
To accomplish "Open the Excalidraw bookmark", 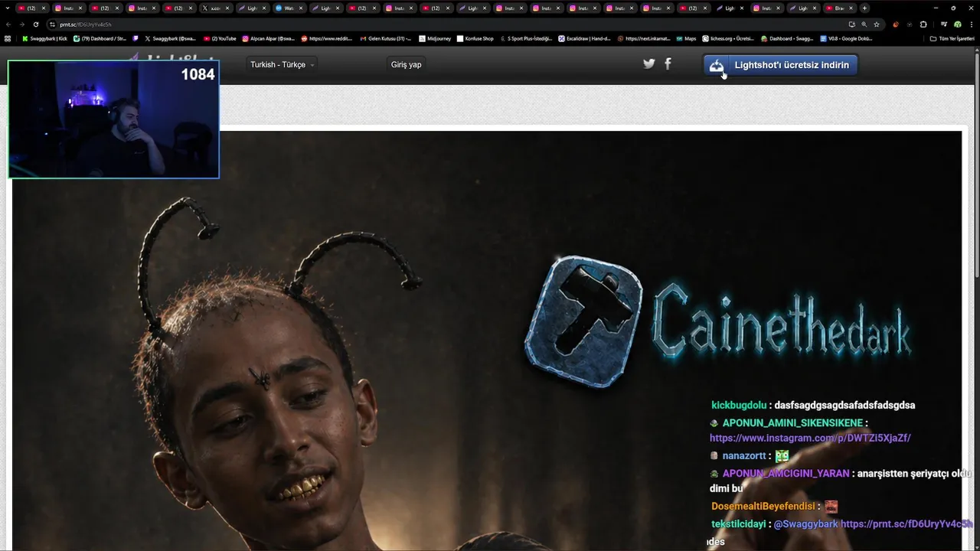I will [584, 38].
